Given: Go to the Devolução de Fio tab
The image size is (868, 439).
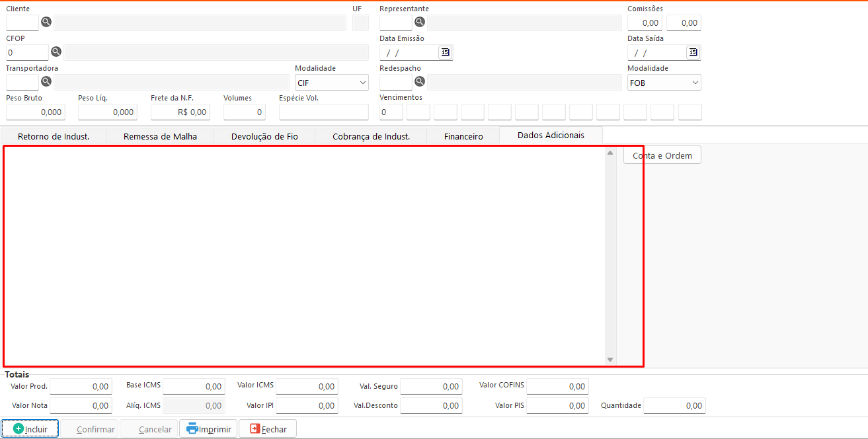Looking at the screenshot, I should click(x=264, y=136).
